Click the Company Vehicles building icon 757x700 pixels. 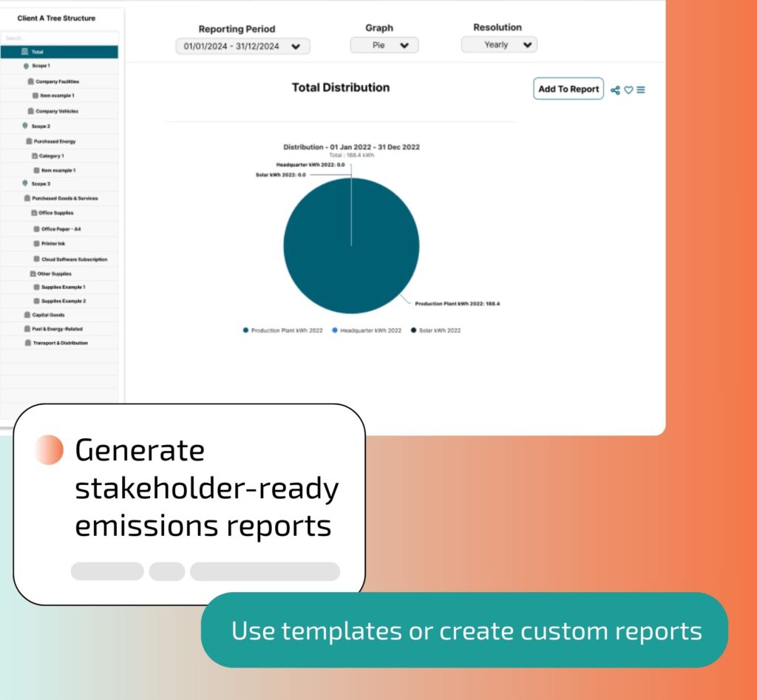pyautogui.click(x=30, y=111)
